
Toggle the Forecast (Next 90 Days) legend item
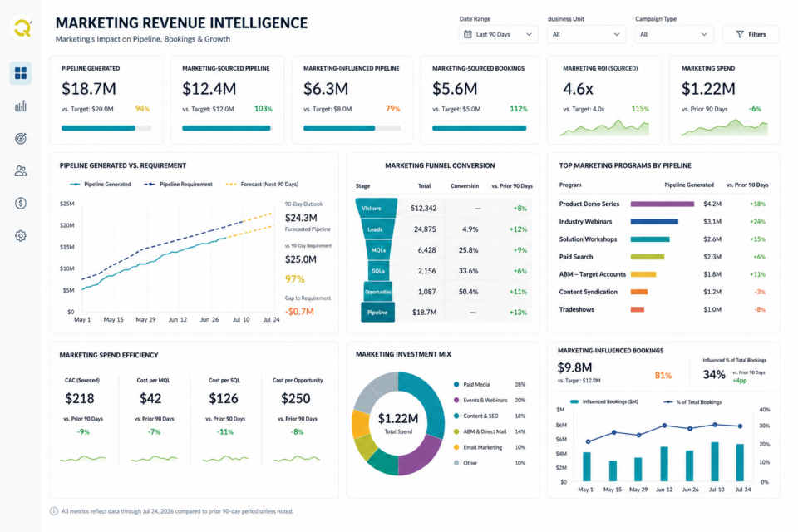click(262, 185)
